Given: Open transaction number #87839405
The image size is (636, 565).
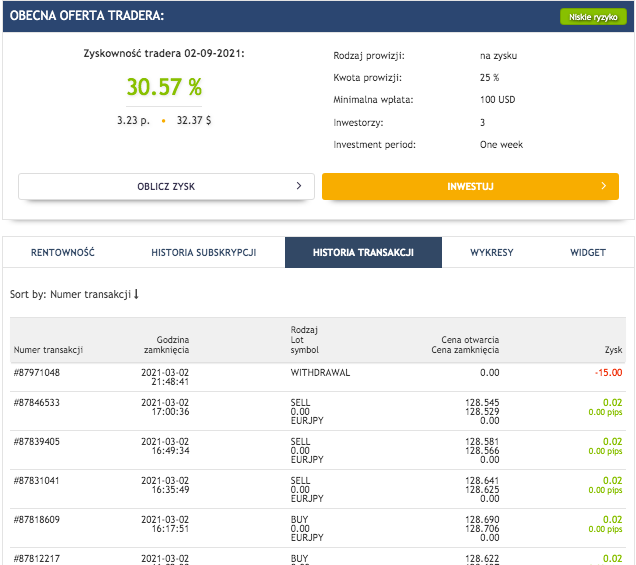Looking at the screenshot, I should (x=37, y=441).
